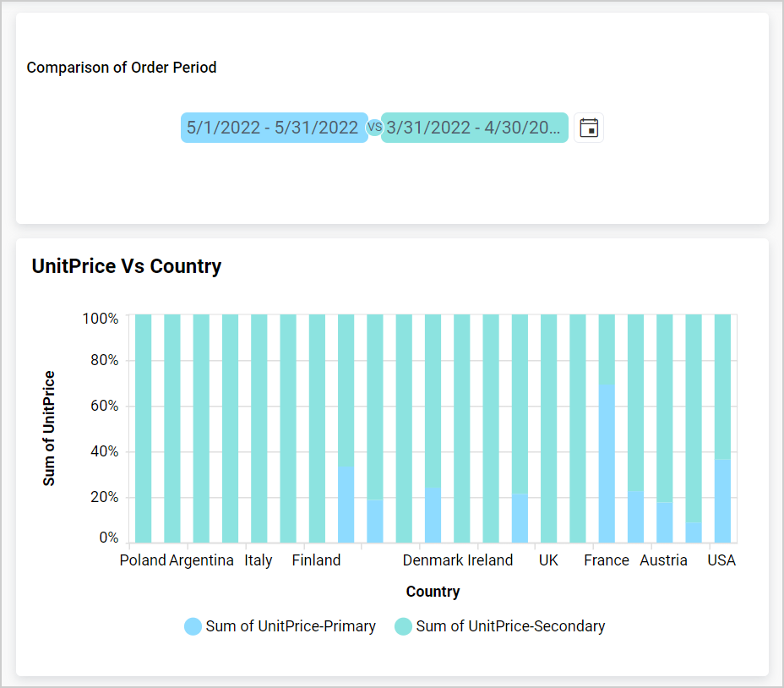This screenshot has width=784, height=688.
Task: Click the 'UnitPrice Vs Country' chart title
Action: coord(126,266)
